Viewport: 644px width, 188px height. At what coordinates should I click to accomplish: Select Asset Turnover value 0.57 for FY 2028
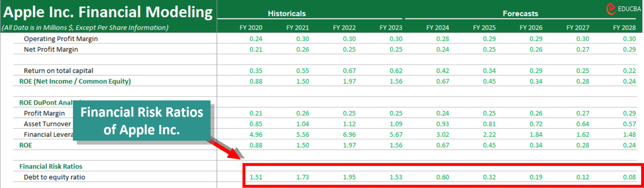(630, 124)
